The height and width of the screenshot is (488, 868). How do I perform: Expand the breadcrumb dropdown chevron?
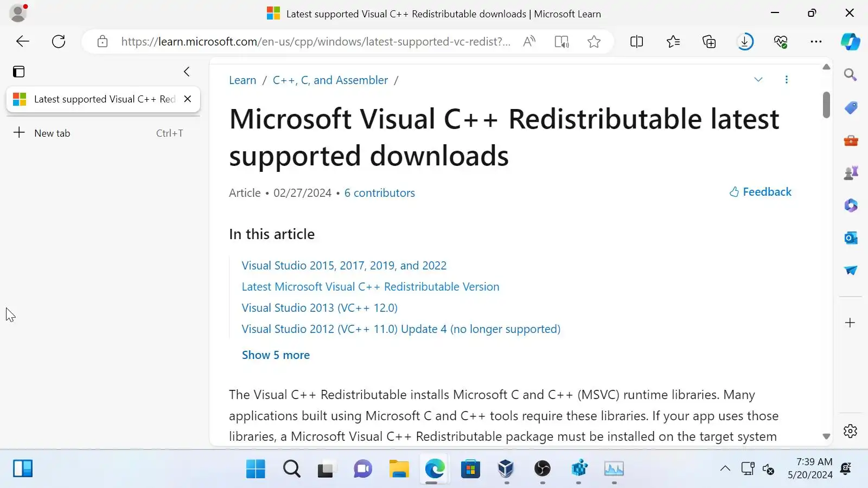[x=758, y=80]
